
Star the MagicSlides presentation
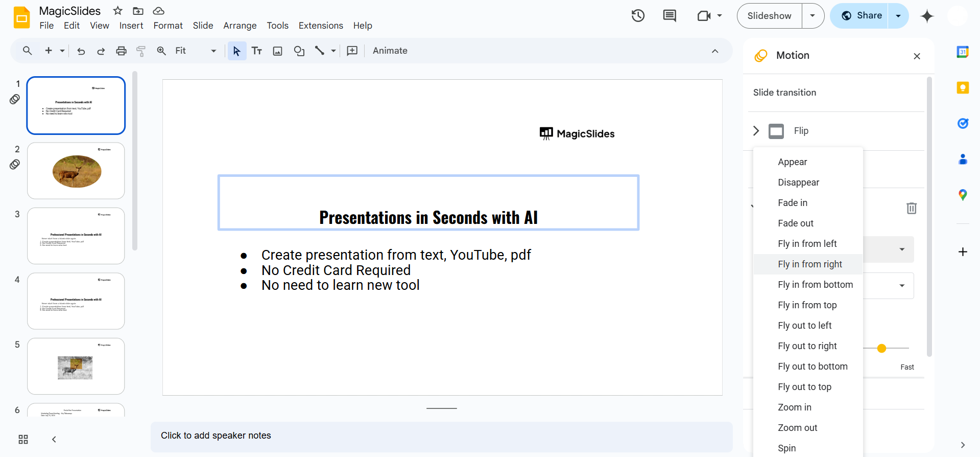pos(118,11)
